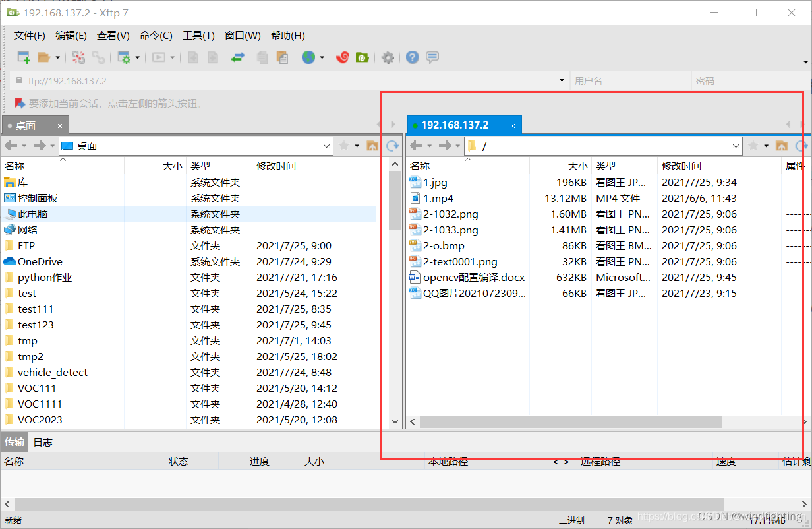Click the 密码 input field
This screenshot has width=812, height=529.
(750, 80)
